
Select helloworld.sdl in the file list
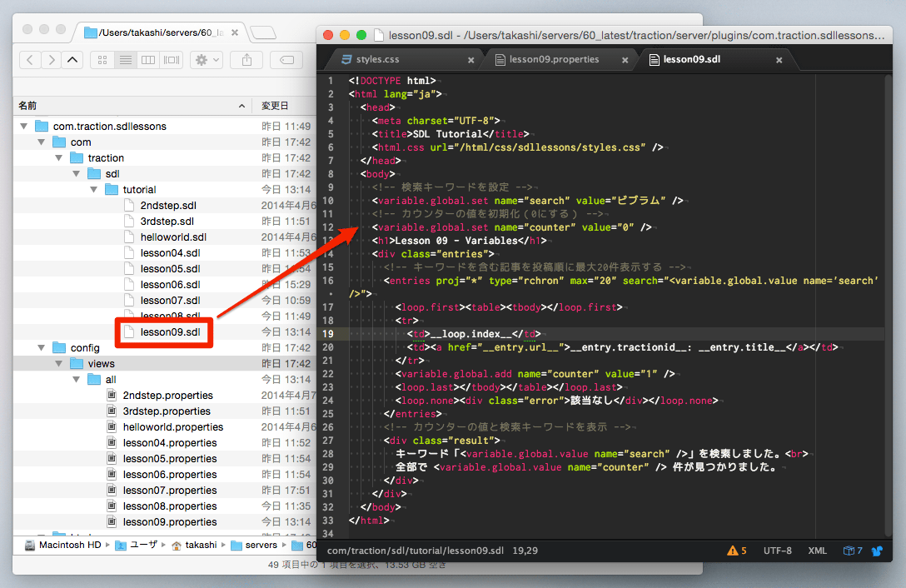(x=173, y=237)
